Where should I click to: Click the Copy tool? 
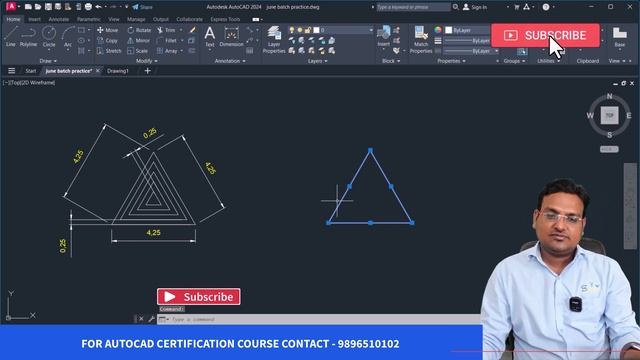coord(108,40)
